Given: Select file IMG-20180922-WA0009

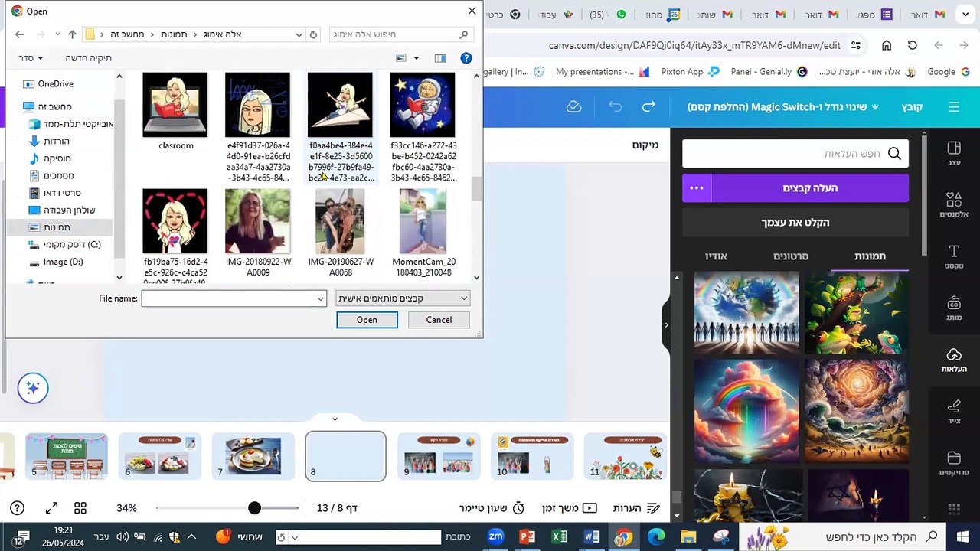Looking at the screenshot, I should tap(258, 233).
